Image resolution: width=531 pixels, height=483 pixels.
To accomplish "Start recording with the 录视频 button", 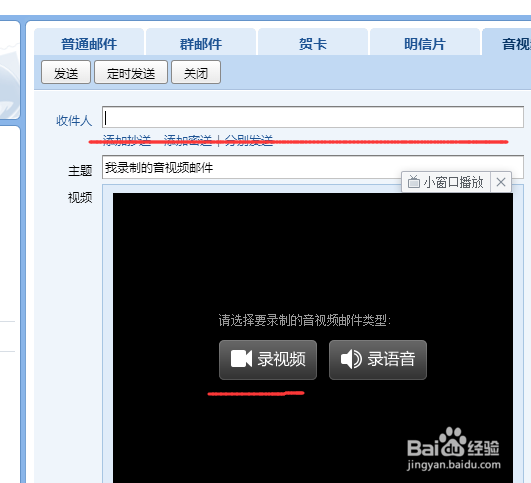I will click(x=268, y=360).
